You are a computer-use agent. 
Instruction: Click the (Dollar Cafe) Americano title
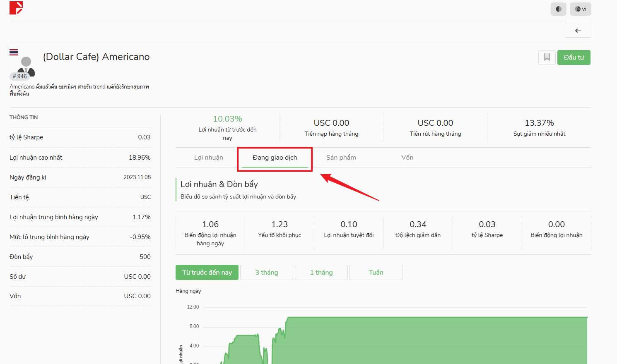point(96,57)
